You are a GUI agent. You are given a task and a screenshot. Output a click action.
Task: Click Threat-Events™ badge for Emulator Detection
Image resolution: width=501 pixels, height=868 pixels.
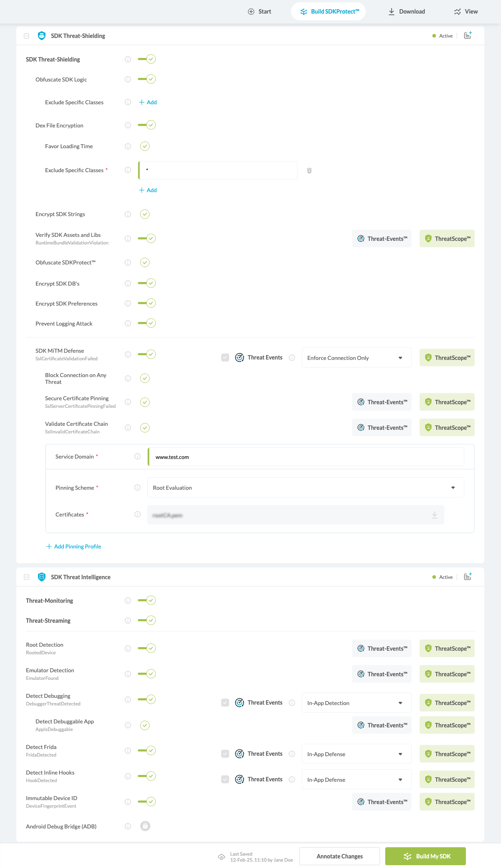(x=381, y=674)
